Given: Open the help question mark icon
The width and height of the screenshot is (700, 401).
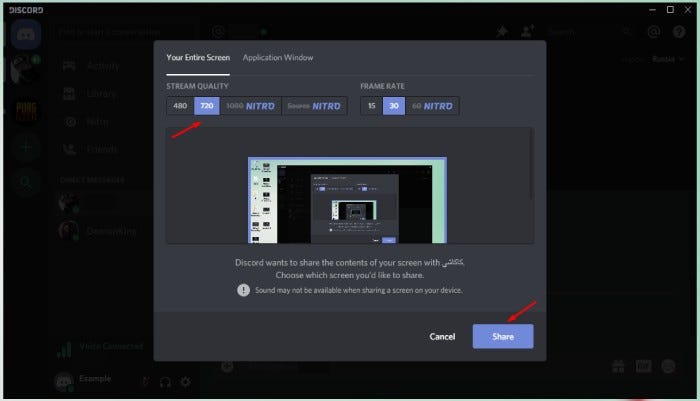Looking at the screenshot, I should click(x=679, y=32).
